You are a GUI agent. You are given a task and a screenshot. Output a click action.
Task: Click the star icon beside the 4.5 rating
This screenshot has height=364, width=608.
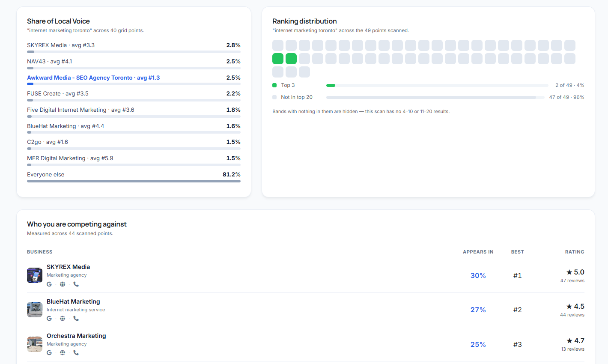point(569,306)
